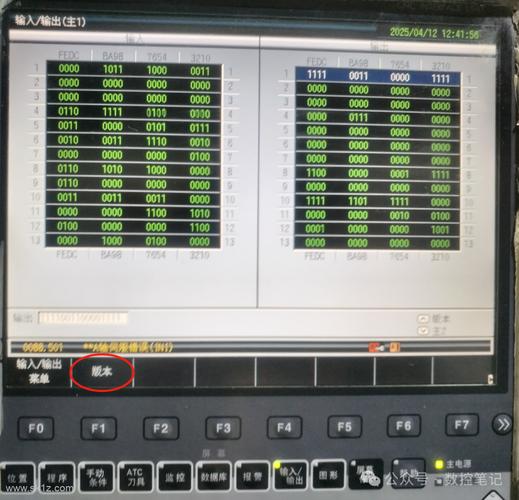Screen dimensions: 519x500
Task: Open the 报警 alarm screen key
Action: pos(252,477)
